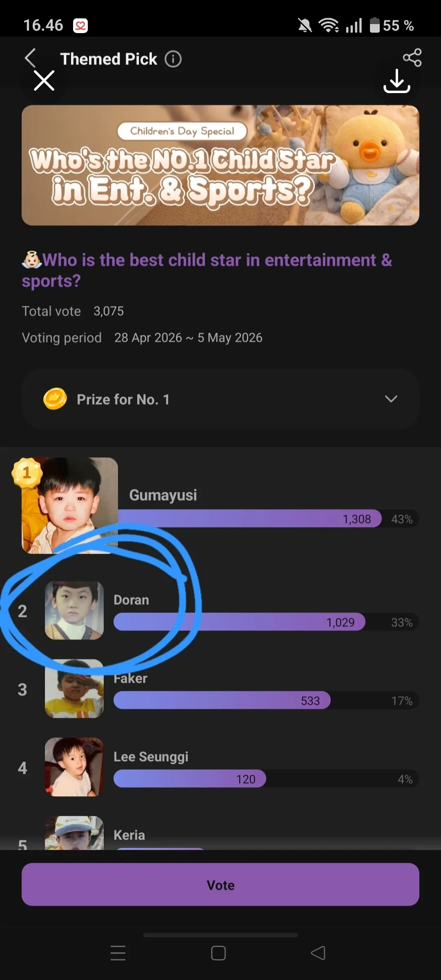Screen dimensions: 441x980
Task: Select Gumayusi's childhood photo
Action: click(70, 505)
